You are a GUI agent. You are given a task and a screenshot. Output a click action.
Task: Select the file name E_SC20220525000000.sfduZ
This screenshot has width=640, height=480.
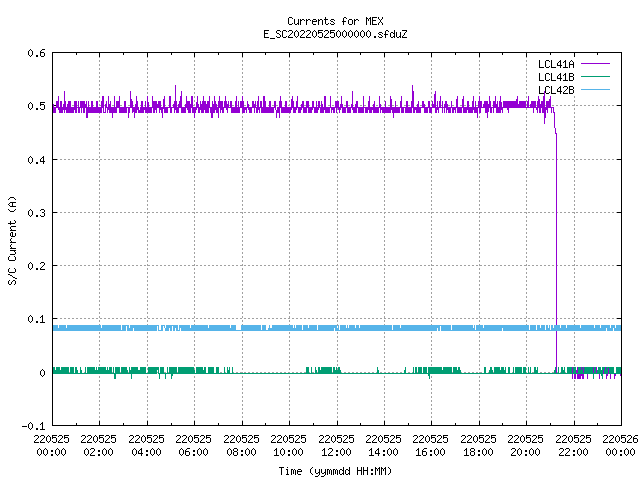point(335,34)
